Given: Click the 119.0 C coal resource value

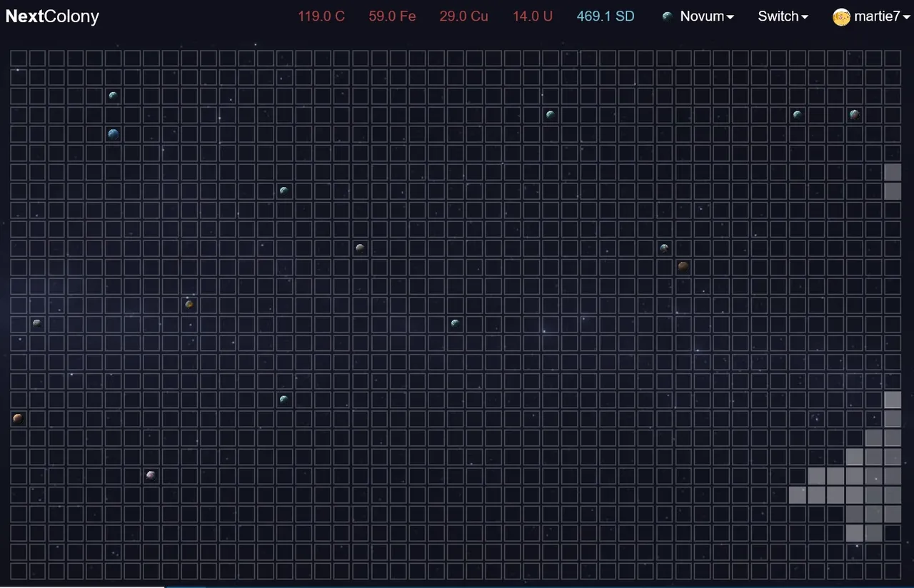Looking at the screenshot, I should 321,16.
